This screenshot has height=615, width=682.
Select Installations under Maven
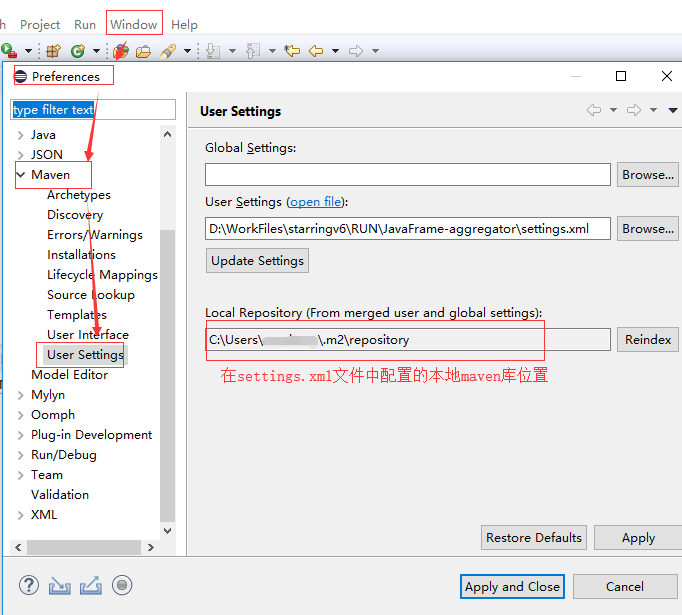81,255
